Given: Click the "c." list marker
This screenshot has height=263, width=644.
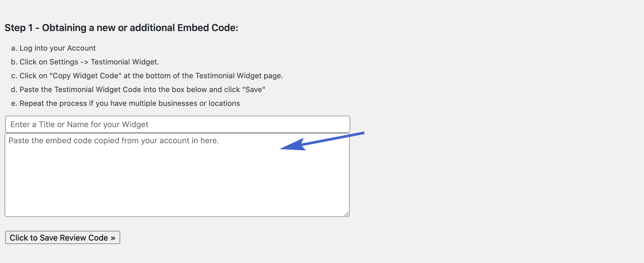Looking at the screenshot, I should tap(14, 76).
